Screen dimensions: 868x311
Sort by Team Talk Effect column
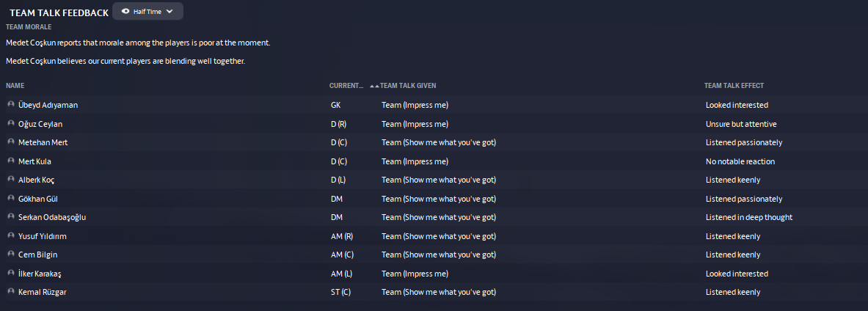click(734, 86)
